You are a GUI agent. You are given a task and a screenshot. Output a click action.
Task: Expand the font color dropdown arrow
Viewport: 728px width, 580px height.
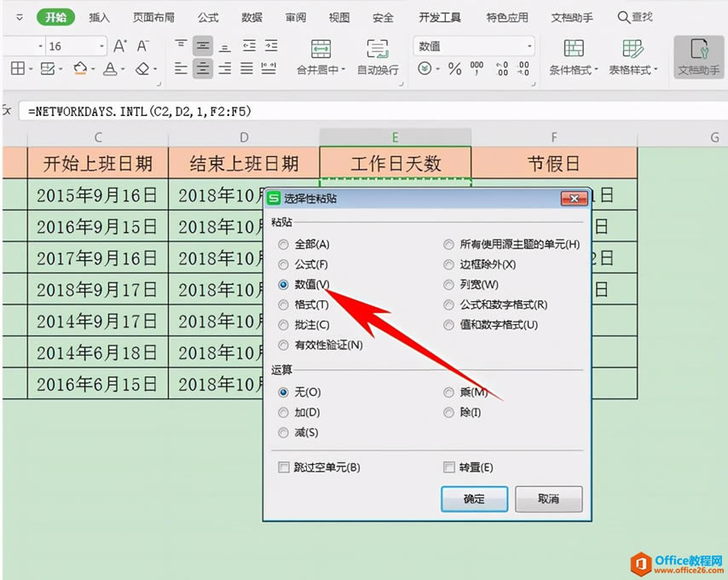(123, 69)
